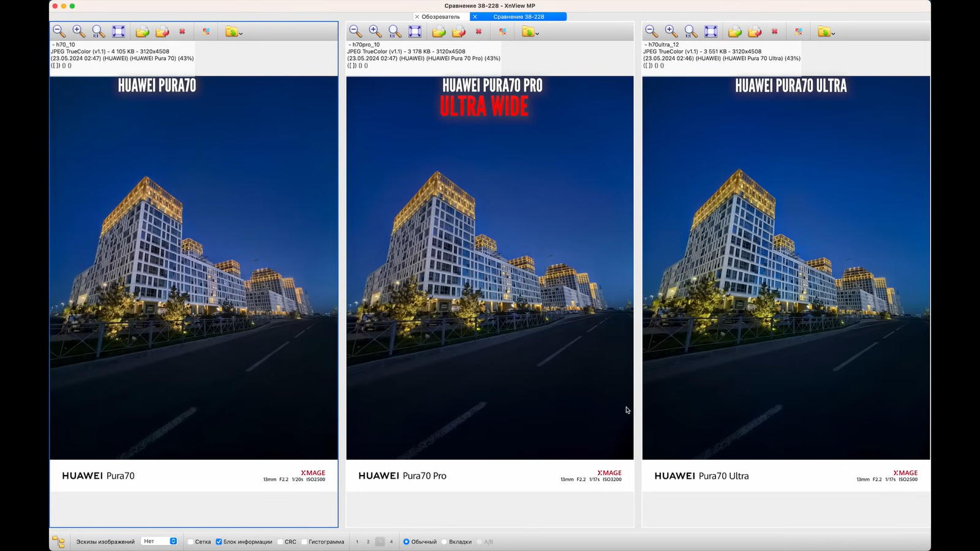Screen dimensions: 980x551
Task: Expand the folder dropdown arrow in middle panel
Action: coord(537,34)
